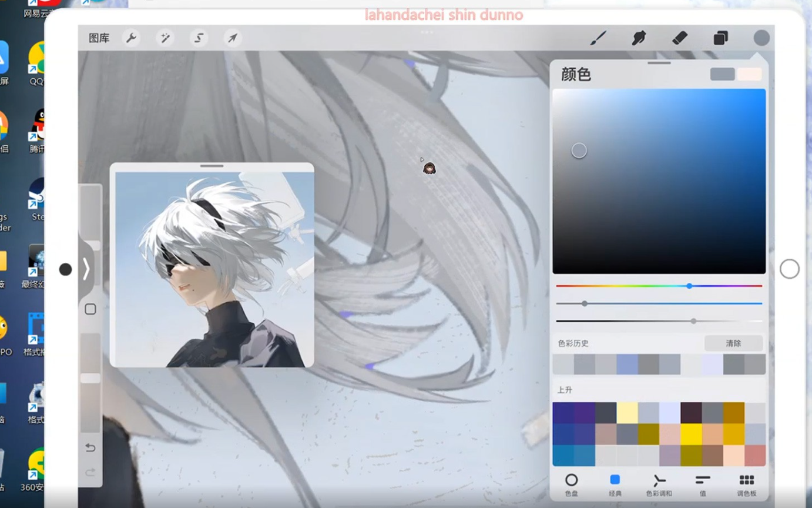Expand the sidebar chevron handle
This screenshot has width=812, height=508.
click(x=86, y=269)
